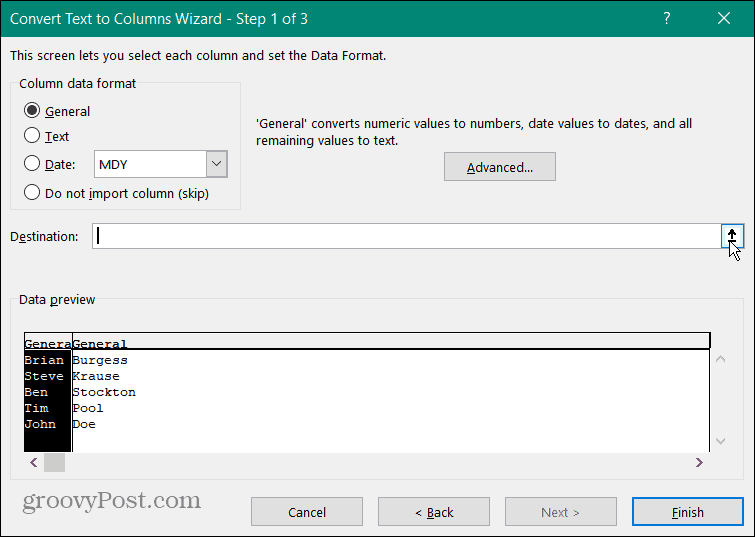
Task: Click 'Tim' in the data preview
Action: coord(36,408)
